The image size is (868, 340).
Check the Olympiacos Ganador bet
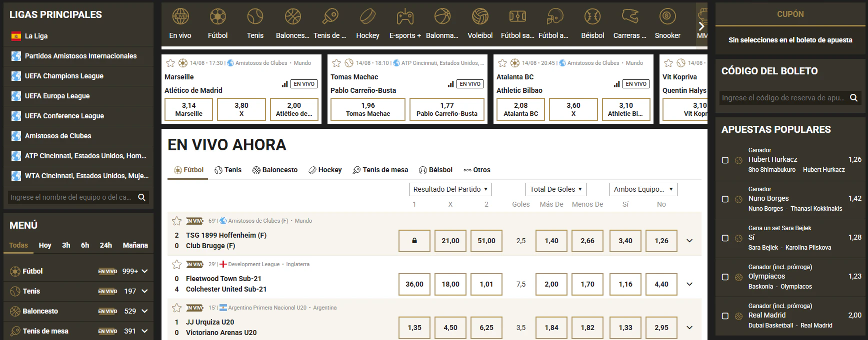coord(725,277)
